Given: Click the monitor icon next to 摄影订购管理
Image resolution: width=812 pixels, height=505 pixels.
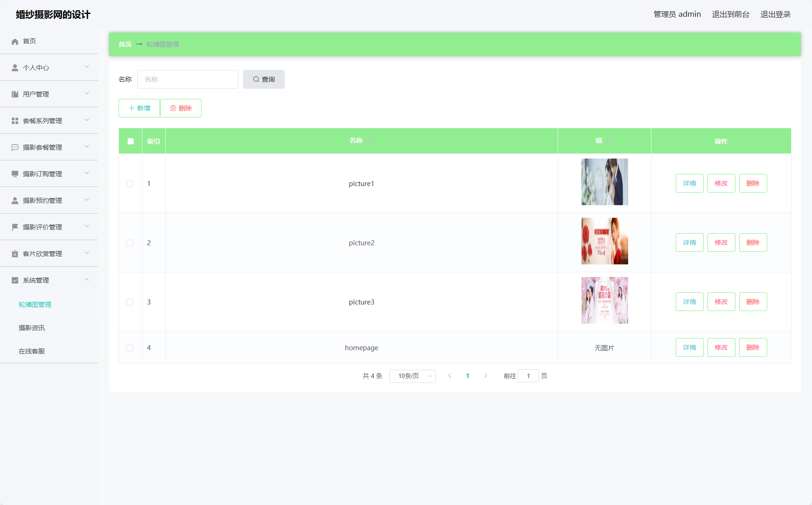Looking at the screenshot, I should click(x=15, y=174).
